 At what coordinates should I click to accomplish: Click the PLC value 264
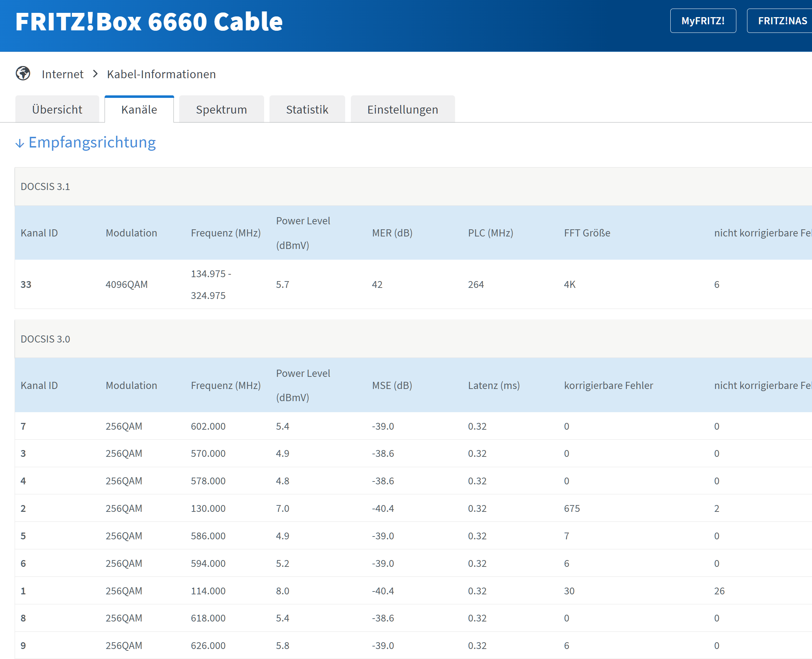[475, 284]
